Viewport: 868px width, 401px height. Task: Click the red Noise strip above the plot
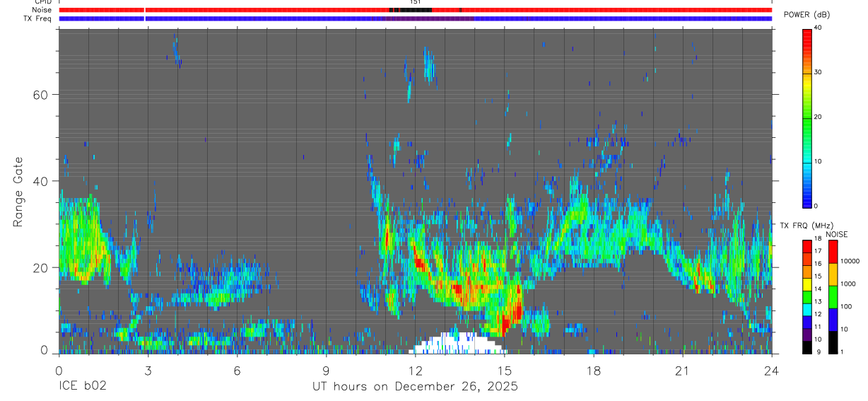[x=415, y=10]
